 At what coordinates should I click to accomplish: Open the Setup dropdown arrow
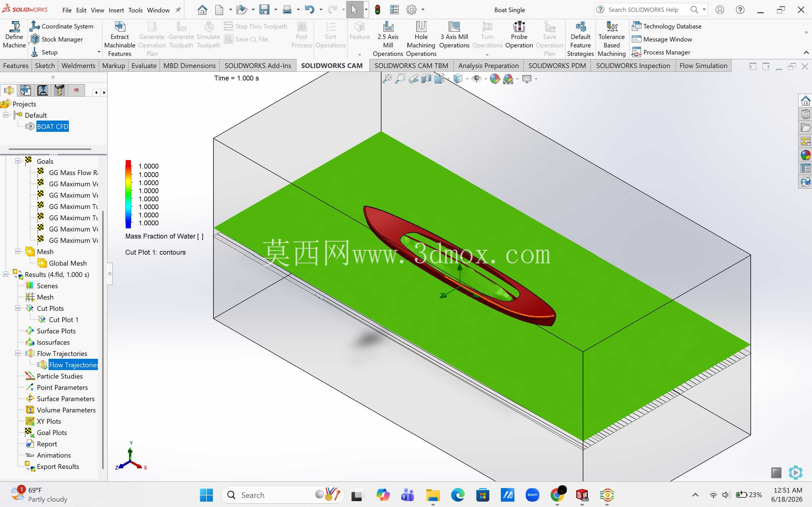click(99, 52)
